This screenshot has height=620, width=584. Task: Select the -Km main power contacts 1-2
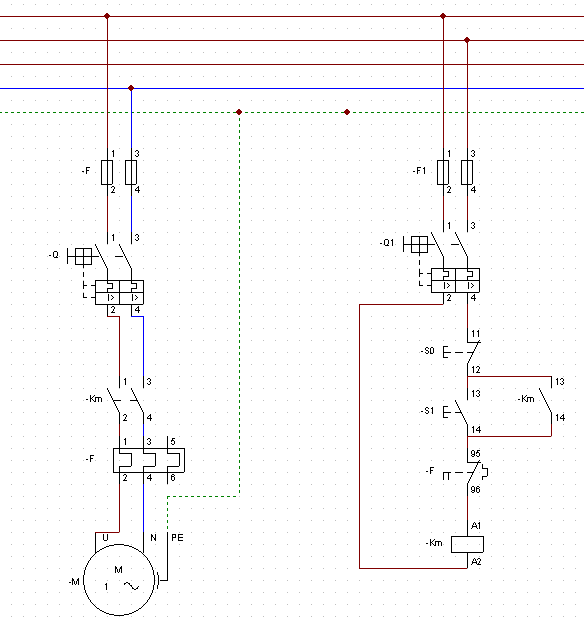coord(114,400)
